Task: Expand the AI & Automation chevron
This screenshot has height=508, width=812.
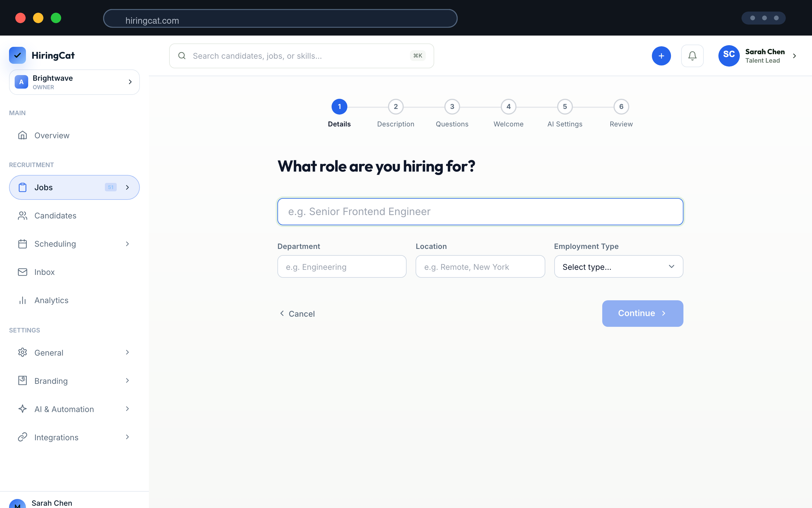Action: click(x=127, y=409)
